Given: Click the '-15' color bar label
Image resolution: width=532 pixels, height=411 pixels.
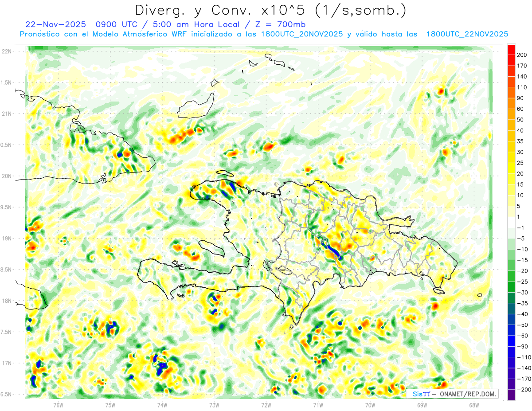Looking at the screenshot, I should (x=523, y=260).
